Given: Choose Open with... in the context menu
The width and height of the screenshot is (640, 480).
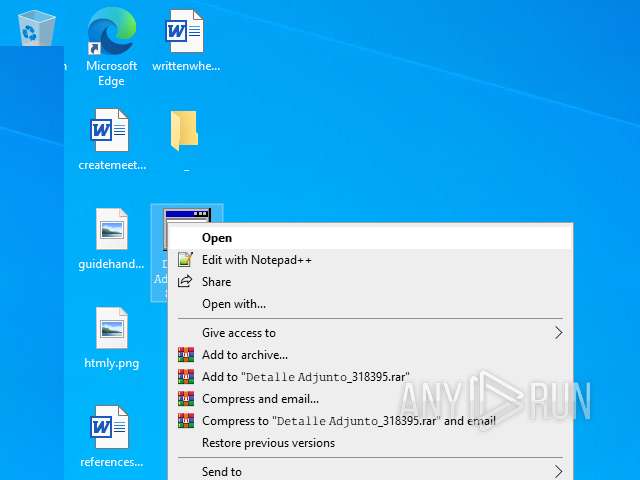Looking at the screenshot, I should [x=370, y=304].
